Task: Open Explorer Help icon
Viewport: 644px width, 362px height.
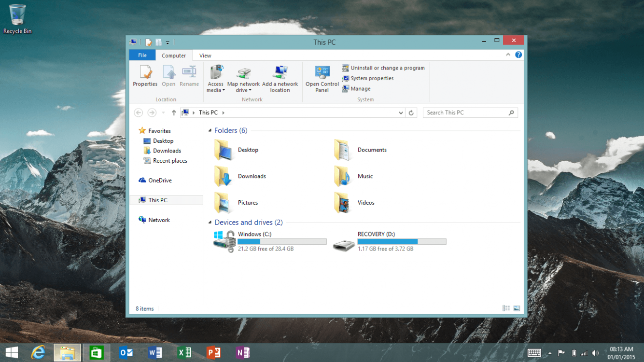Action: coord(518,55)
